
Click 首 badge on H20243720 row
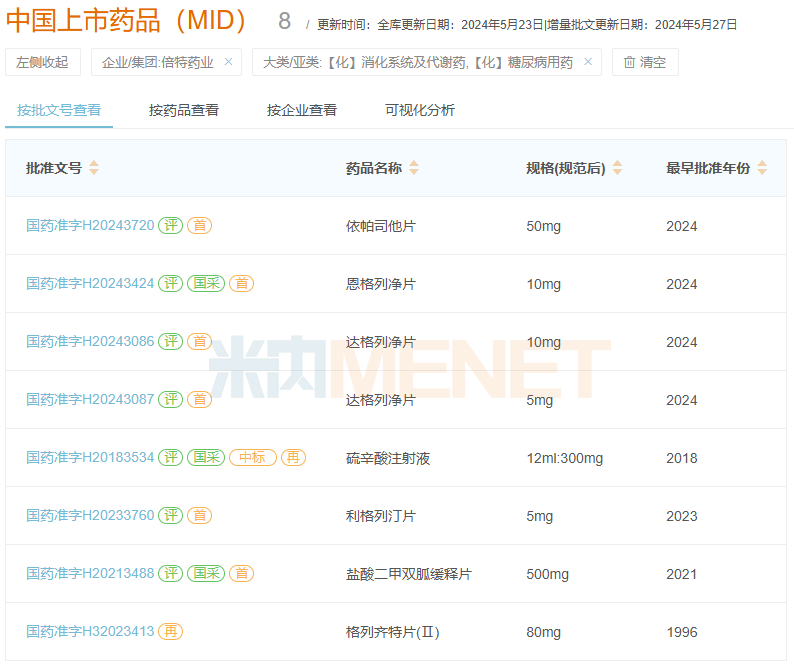pos(200,225)
